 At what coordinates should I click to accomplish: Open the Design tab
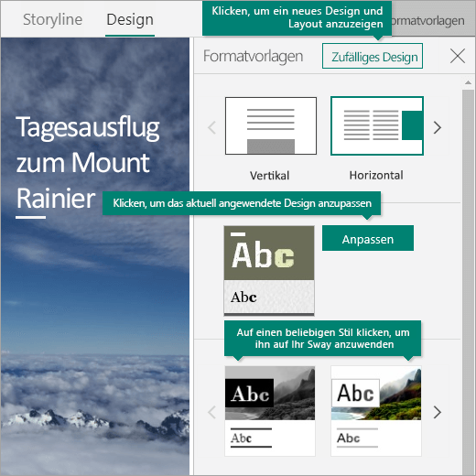click(130, 19)
